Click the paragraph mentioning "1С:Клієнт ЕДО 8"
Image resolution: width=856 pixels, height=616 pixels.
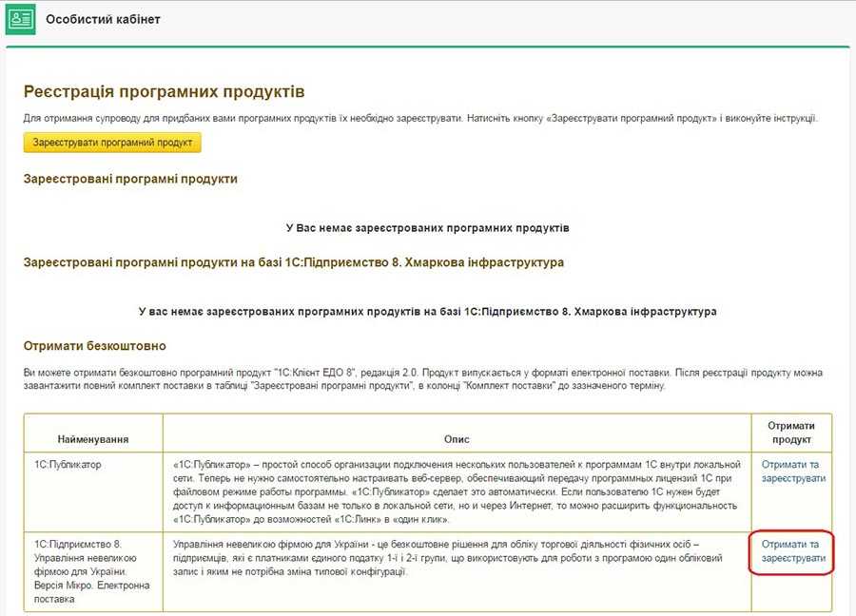click(x=422, y=379)
